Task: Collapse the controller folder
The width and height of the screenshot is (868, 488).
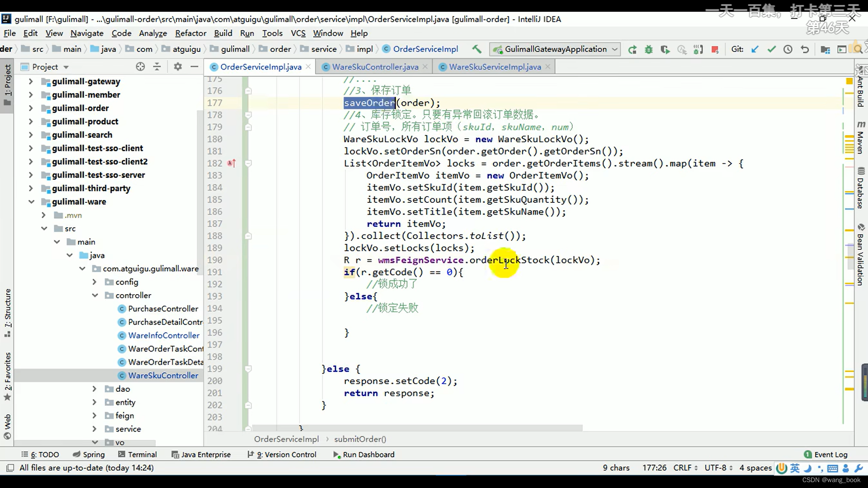Action: point(95,296)
